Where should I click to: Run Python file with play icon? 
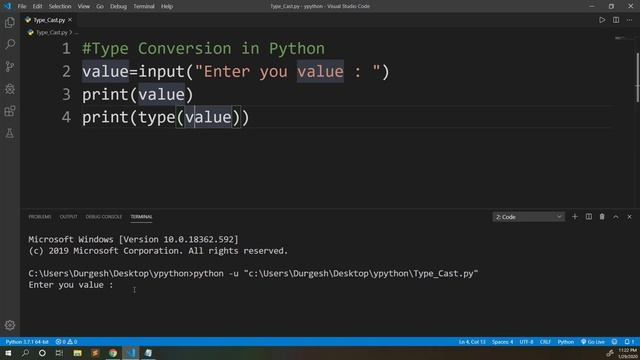602,20
